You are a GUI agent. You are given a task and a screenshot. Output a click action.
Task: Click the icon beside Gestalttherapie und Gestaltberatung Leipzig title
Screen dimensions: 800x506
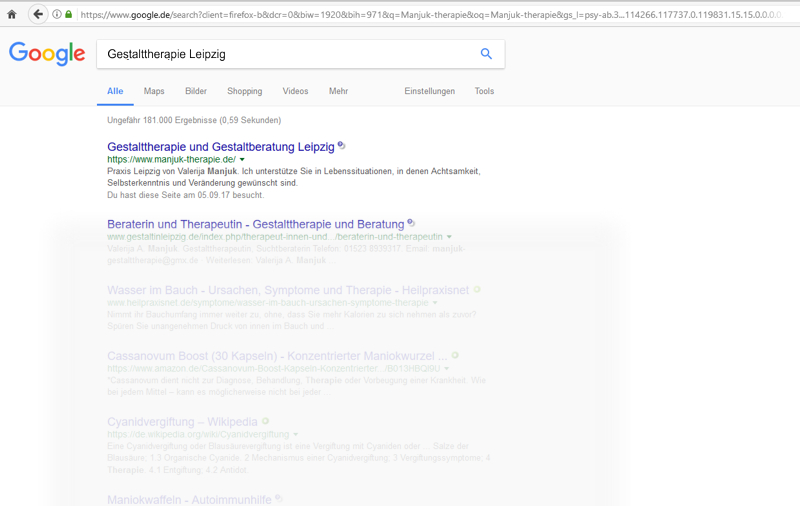click(341, 145)
